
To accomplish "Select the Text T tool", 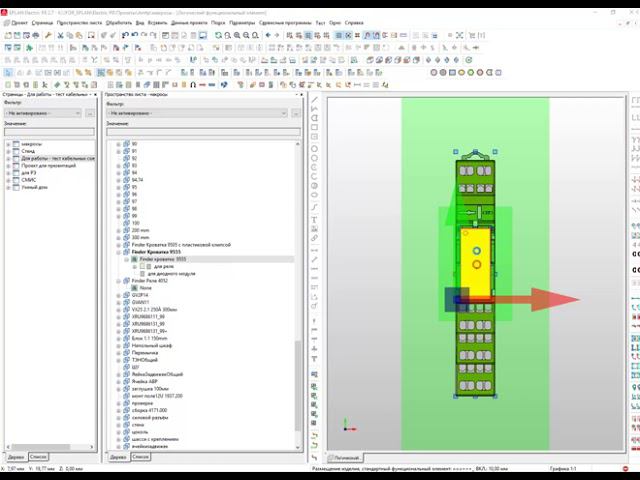I will click(x=314, y=220).
